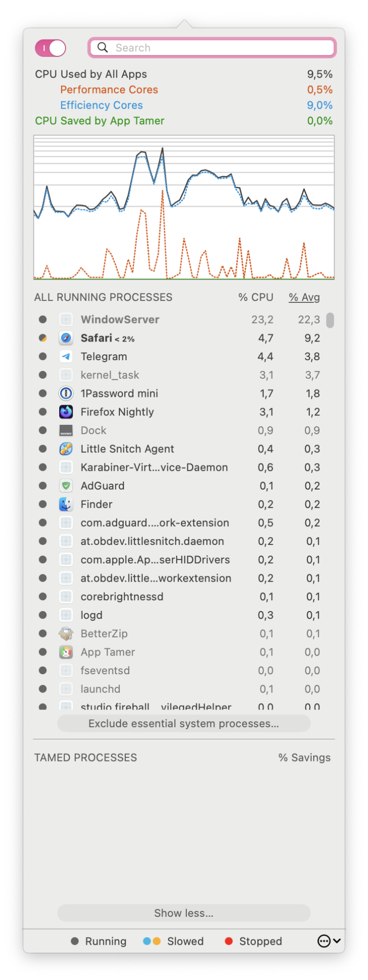The height and width of the screenshot is (980, 368).
Task: Select the Little Snitch Agent icon
Action: tap(66, 448)
